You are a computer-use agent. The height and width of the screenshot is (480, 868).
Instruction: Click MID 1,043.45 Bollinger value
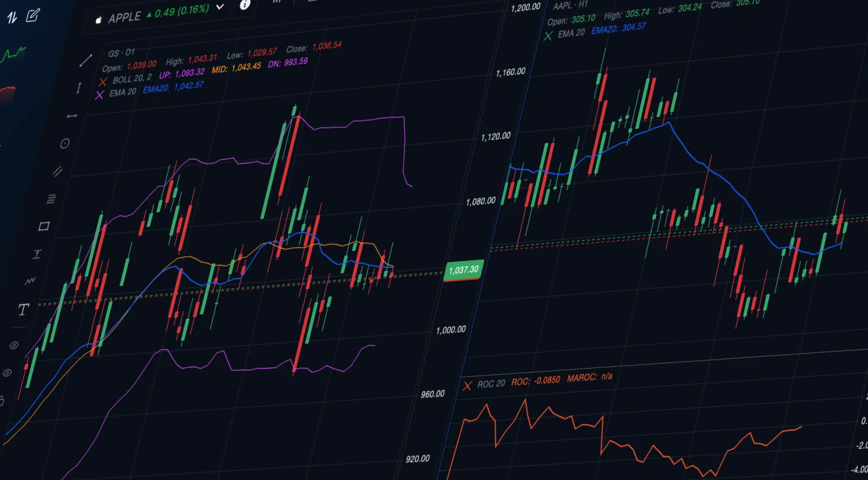tap(236, 68)
